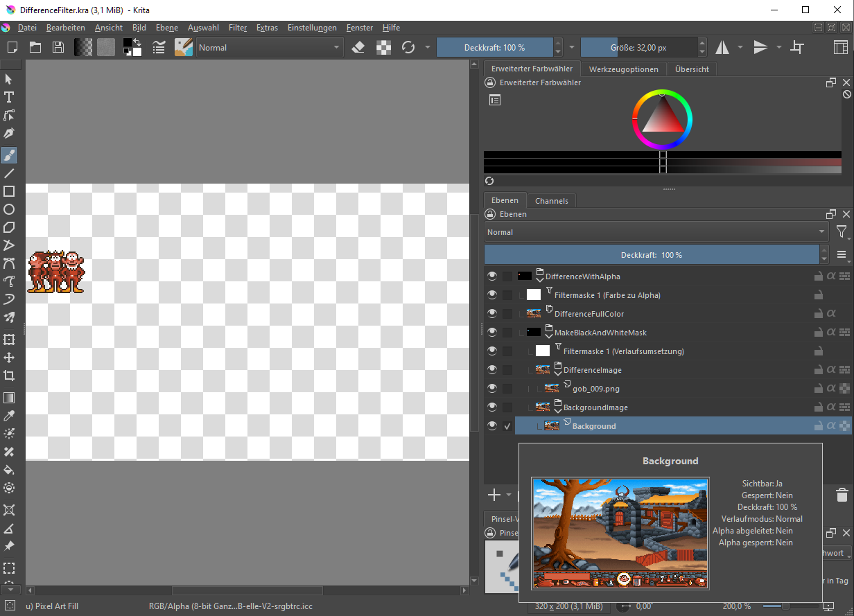
Task: Collapse the BackgroundImage group
Action: point(558,410)
